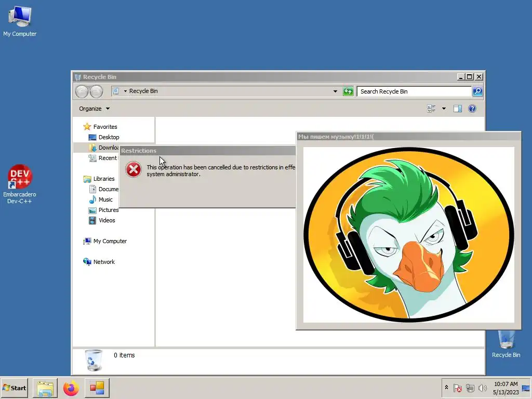This screenshot has height=399, width=532.
Task: Select My Computer in navigation pane
Action: 105,241
